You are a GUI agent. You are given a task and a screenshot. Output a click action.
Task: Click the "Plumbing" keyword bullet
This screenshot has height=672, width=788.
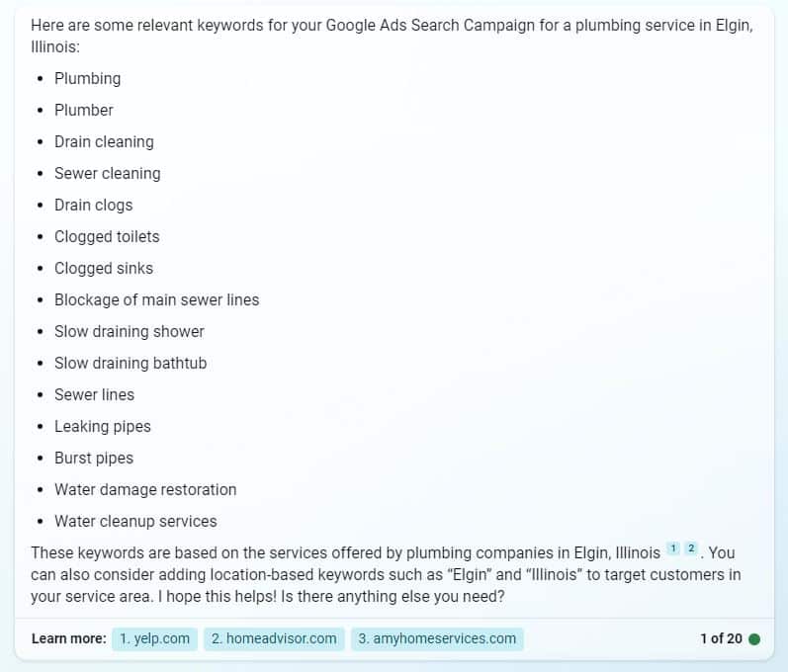pos(87,78)
